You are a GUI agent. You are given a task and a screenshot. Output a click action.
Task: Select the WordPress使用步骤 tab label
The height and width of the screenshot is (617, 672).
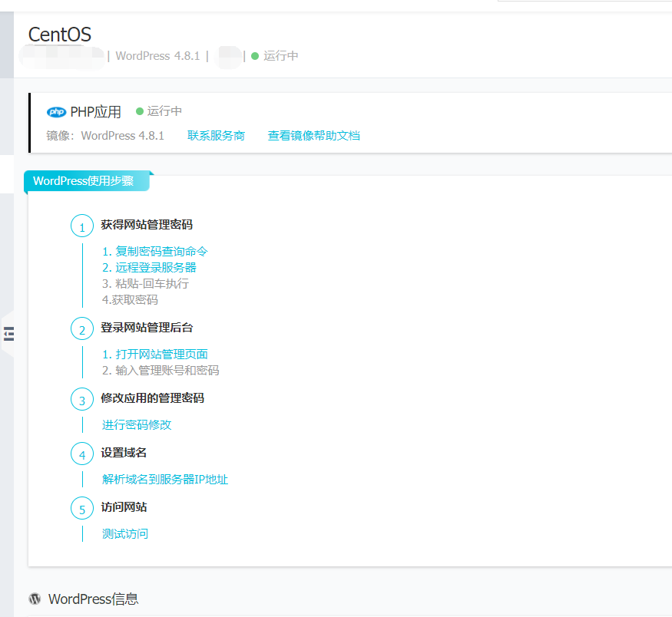[x=84, y=180]
